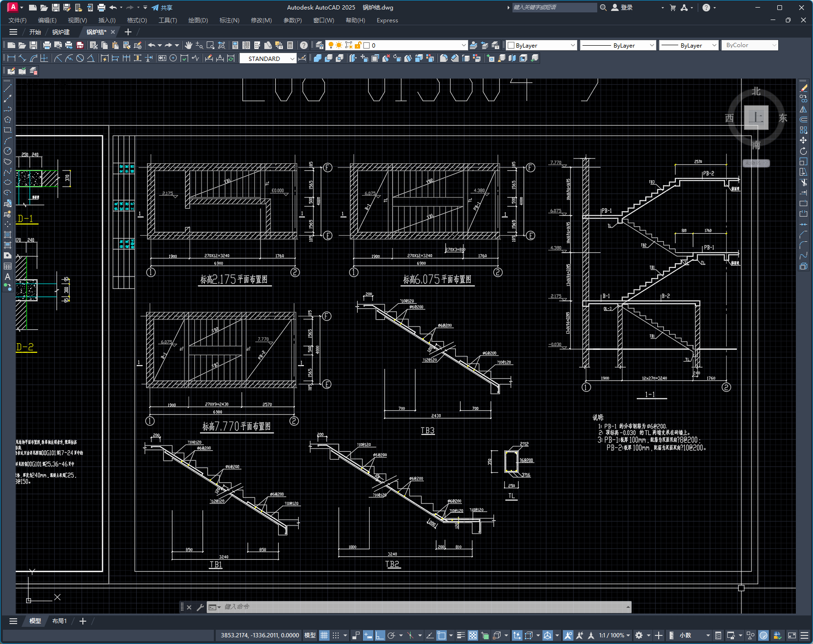Open the Help question mark toolbar icon
Image resolution: width=813 pixels, height=644 pixels.
pos(304,45)
